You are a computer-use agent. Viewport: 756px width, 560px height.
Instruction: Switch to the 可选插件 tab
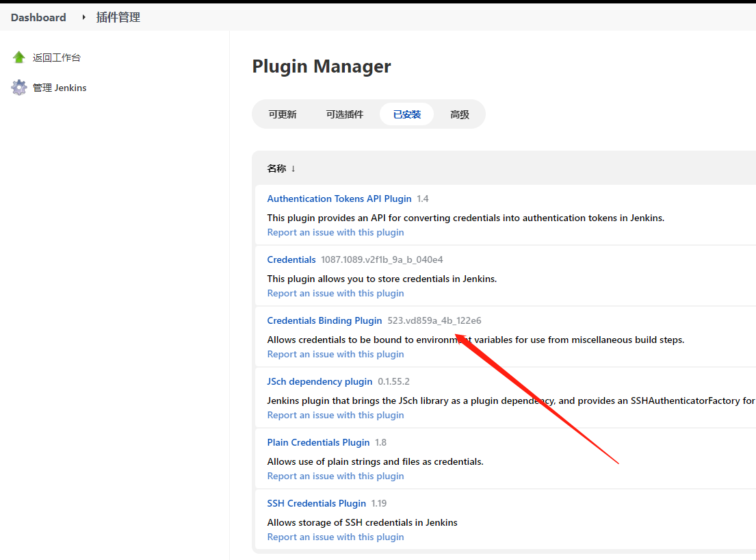point(345,114)
